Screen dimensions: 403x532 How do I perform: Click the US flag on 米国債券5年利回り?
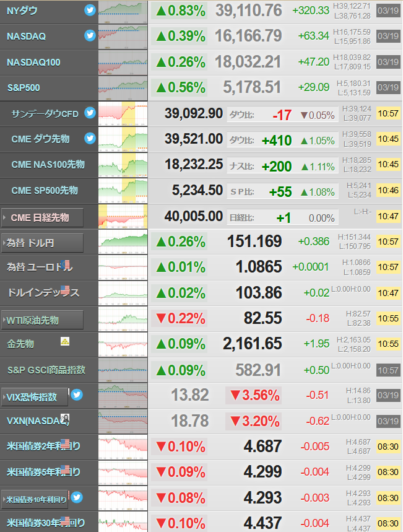[x=65, y=469]
